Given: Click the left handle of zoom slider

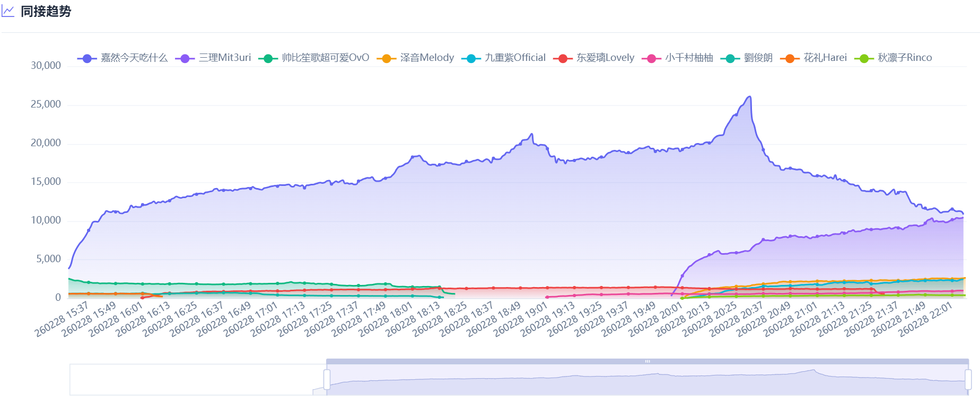Looking at the screenshot, I should click(327, 379).
